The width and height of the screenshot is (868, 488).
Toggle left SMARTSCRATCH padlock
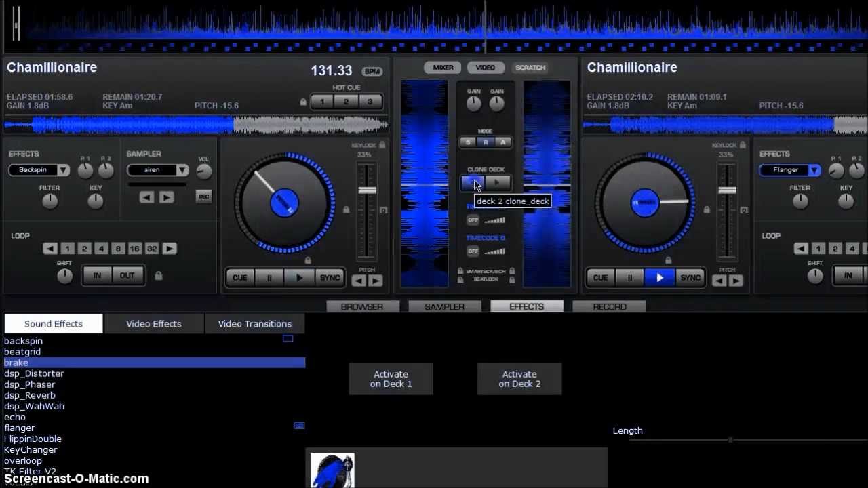point(460,271)
